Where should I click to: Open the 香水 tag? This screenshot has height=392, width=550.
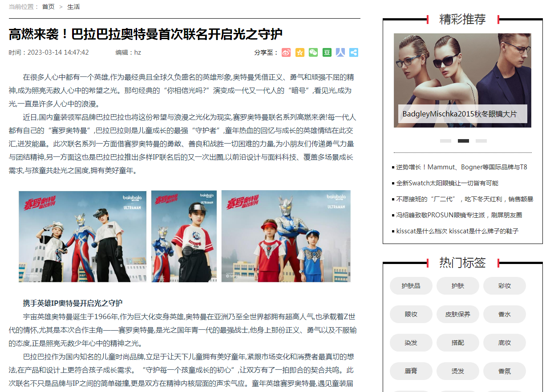click(x=505, y=314)
